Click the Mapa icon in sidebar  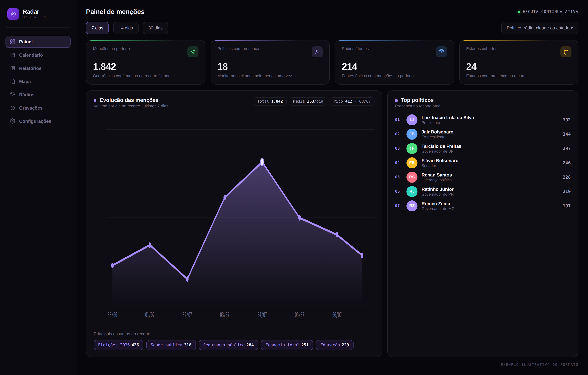click(x=13, y=82)
